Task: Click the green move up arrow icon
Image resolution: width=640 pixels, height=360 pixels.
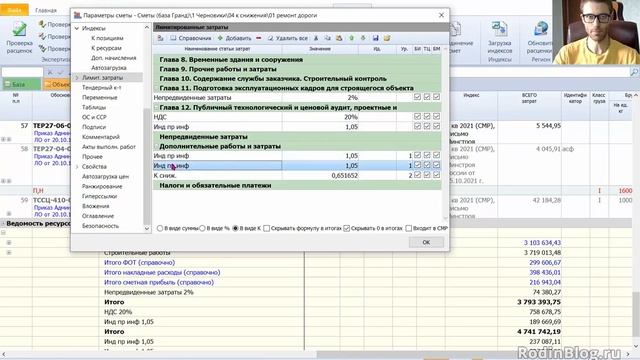Action: 351,38
